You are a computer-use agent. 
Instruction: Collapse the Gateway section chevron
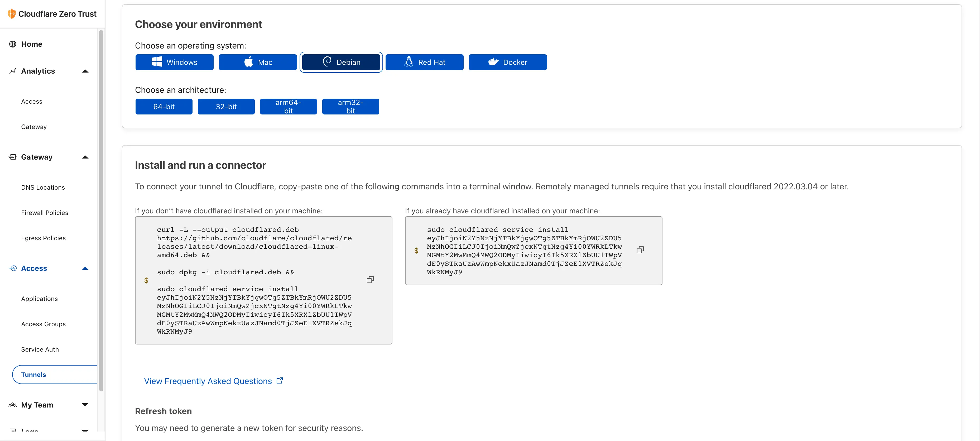85,157
